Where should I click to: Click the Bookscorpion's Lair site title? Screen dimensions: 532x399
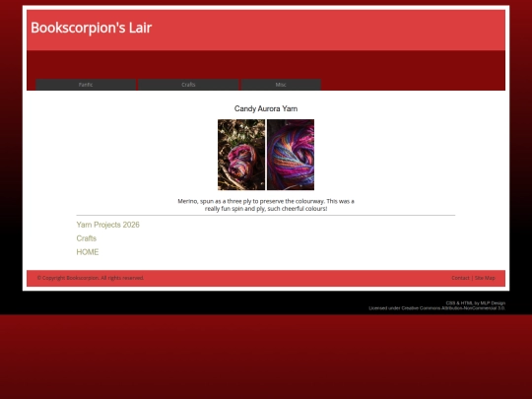pyautogui.click(x=92, y=28)
